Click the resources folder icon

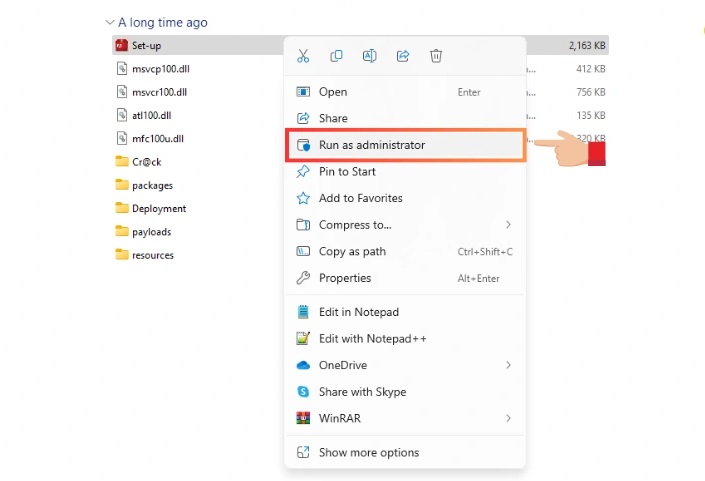tap(122, 255)
